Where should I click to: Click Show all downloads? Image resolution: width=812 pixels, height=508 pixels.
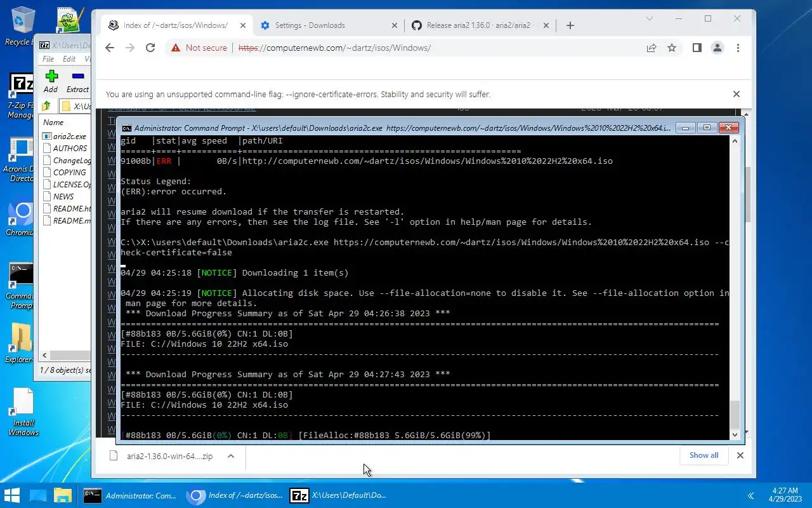tap(704, 455)
